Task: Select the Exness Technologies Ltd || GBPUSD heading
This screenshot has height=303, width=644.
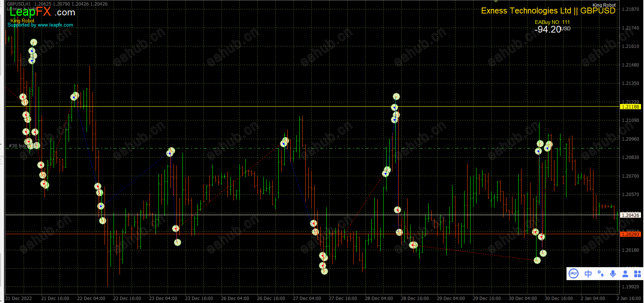Action: [x=548, y=11]
